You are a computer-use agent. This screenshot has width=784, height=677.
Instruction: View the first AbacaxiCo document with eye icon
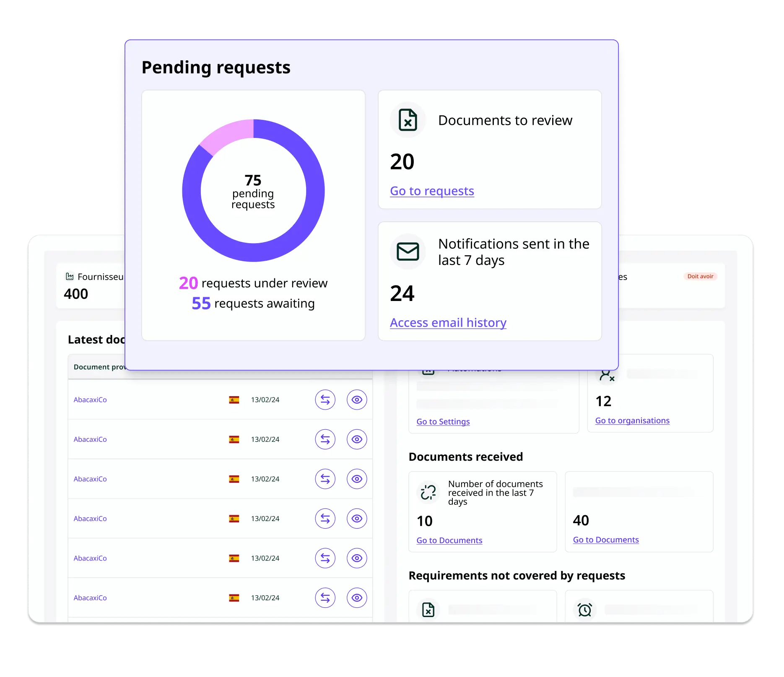(x=357, y=400)
